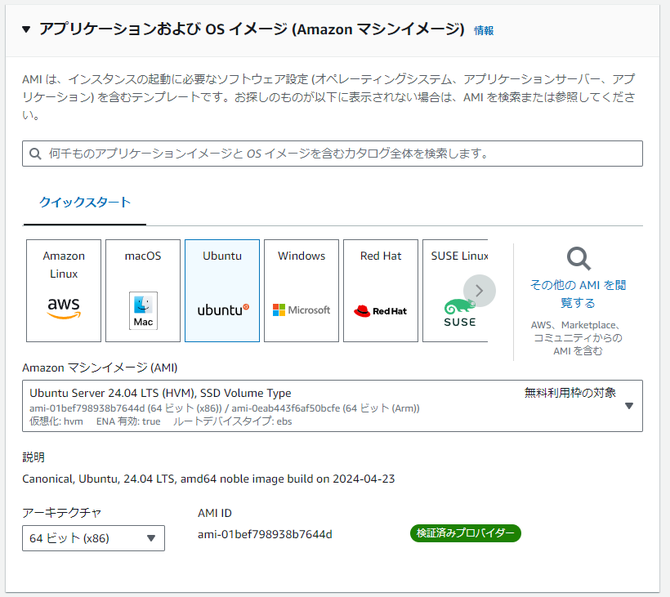
Task: Select the Ubuntu AMI card
Action: 222,291
